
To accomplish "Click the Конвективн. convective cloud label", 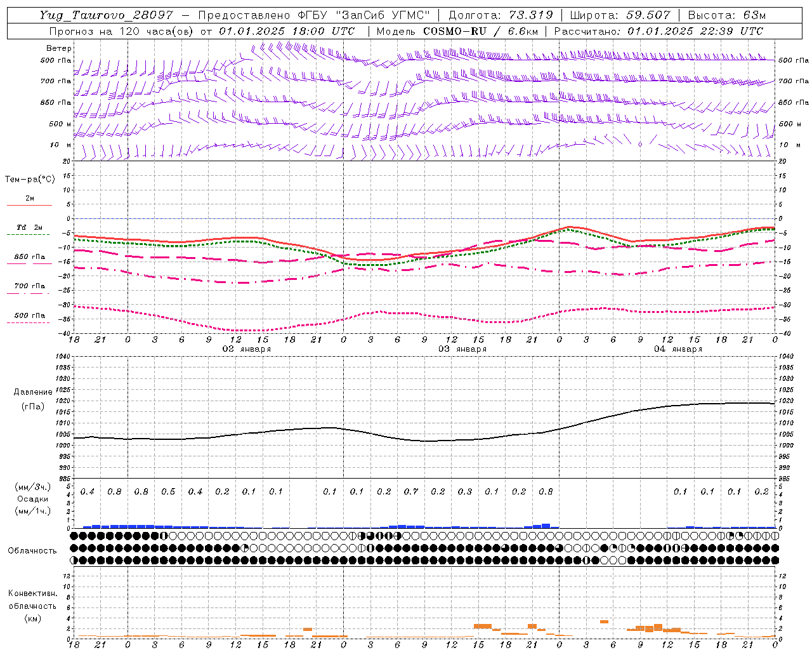I will pyautogui.click(x=32, y=594).
